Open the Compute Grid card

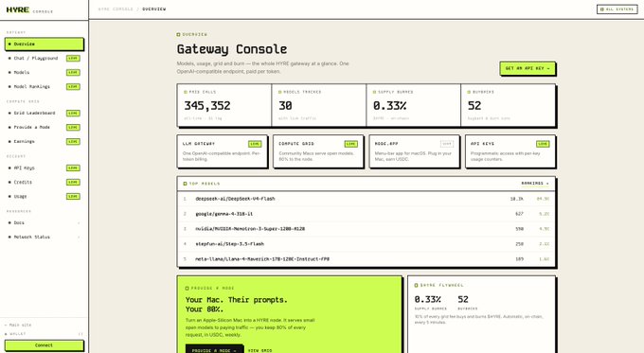(318, 151)
